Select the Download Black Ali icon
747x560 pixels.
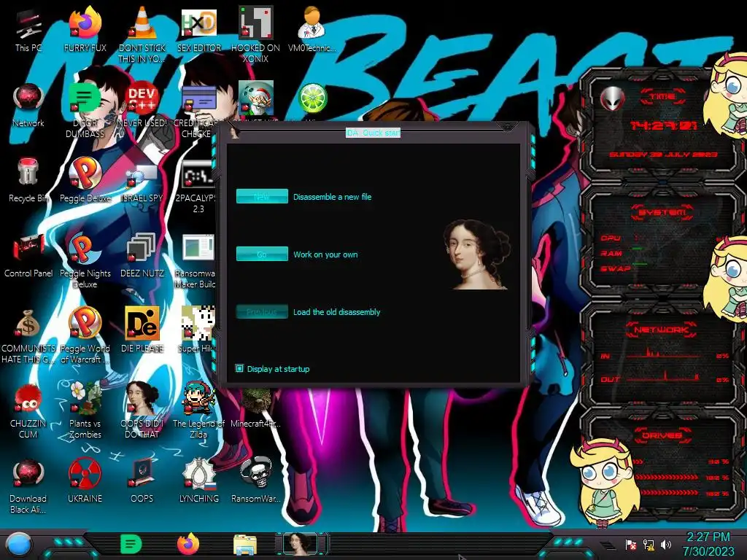coord(28,486)
